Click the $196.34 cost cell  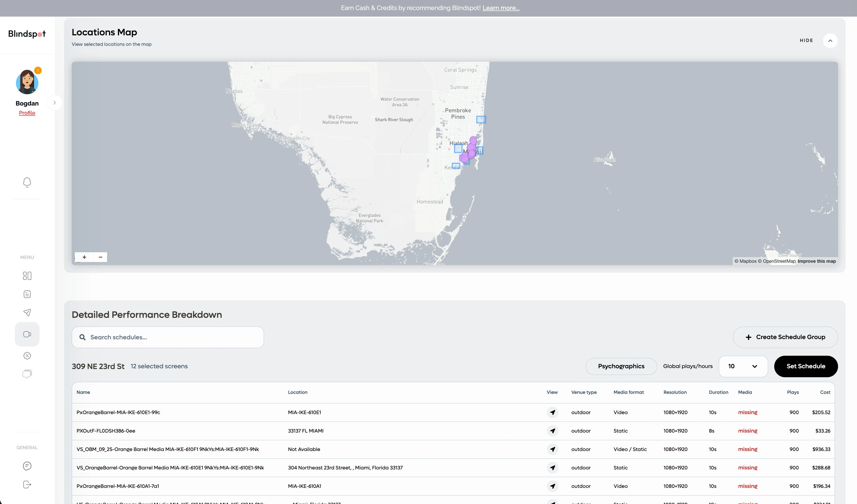coord(822,486)
